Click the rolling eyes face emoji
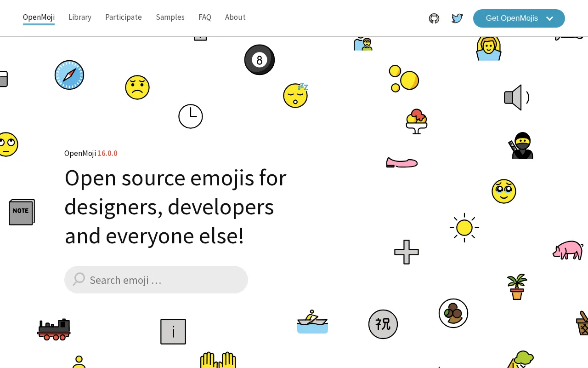Viewport: 588px width, 368px height. click(x=7, y=144)
